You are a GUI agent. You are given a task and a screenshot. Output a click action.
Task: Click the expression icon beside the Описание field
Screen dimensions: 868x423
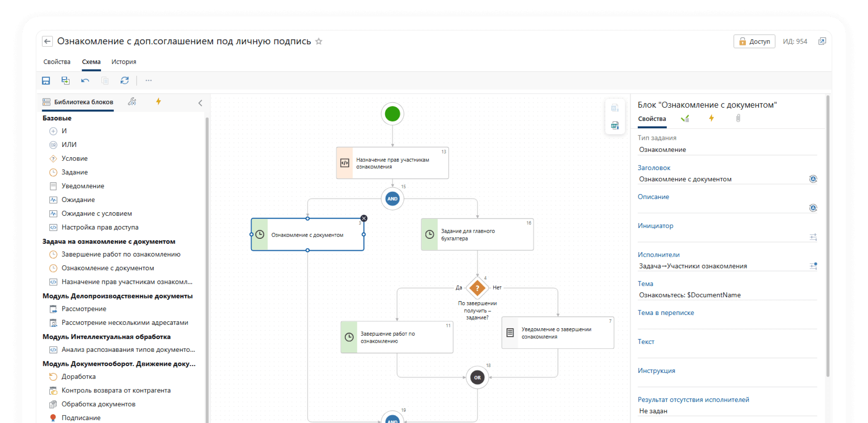pos(813,208)
